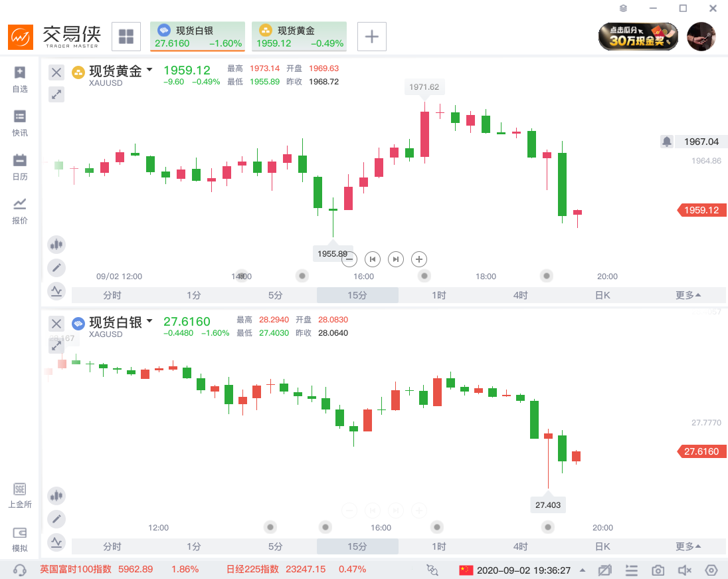Switch to the 现货白银 top tab
728x579 pixels.
coord(197,37)
